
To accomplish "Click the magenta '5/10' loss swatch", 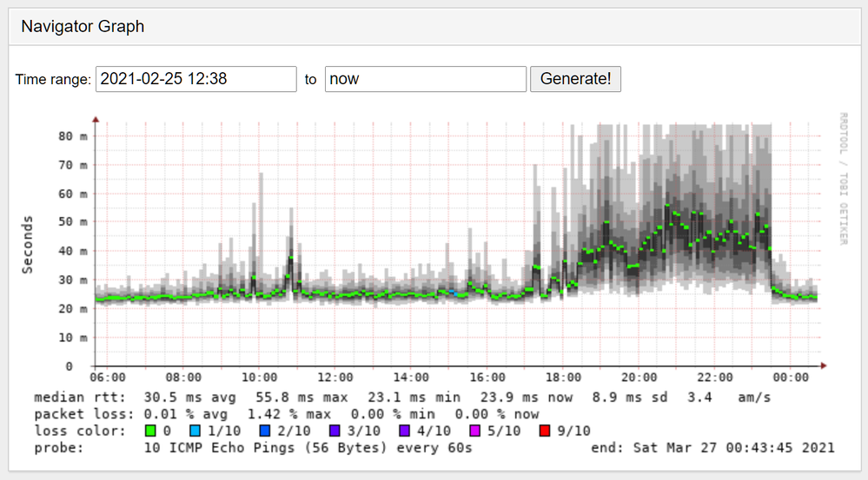I will (x=474, y=431).
